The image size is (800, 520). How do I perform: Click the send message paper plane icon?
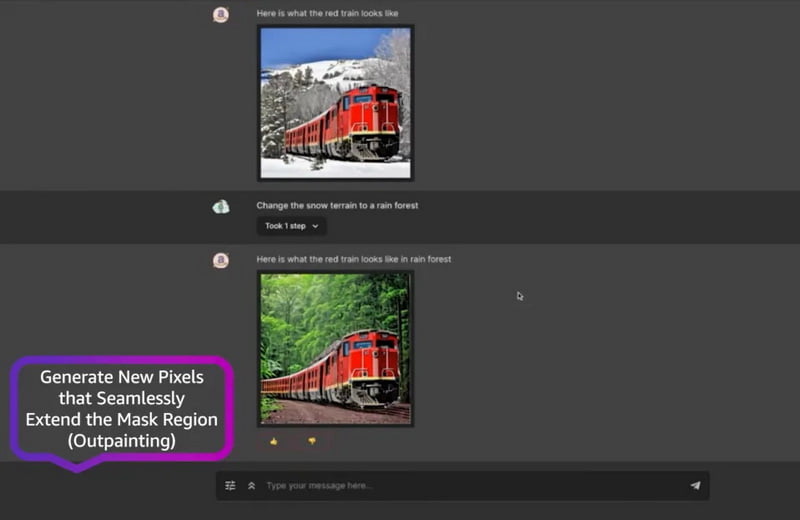coord(695,486)
